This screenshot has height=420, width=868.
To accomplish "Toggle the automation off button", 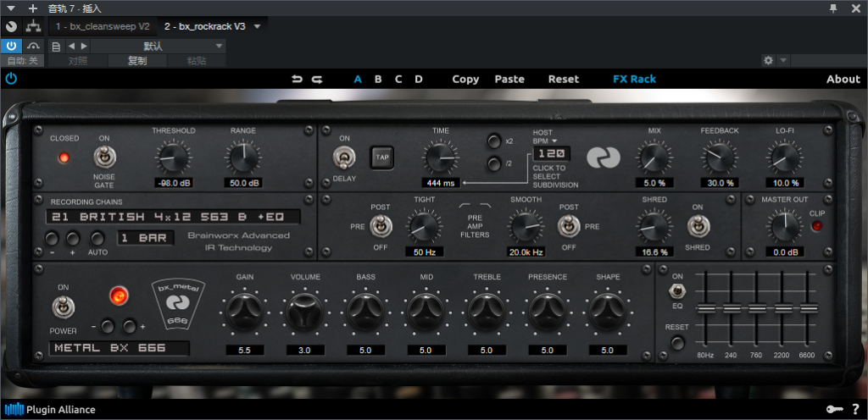I will click(x=22, y=61).
